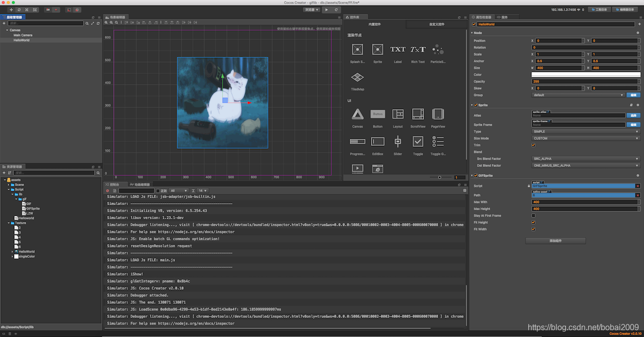
Task: Click the white Color swatch
Action: click(x=586, y=74)
